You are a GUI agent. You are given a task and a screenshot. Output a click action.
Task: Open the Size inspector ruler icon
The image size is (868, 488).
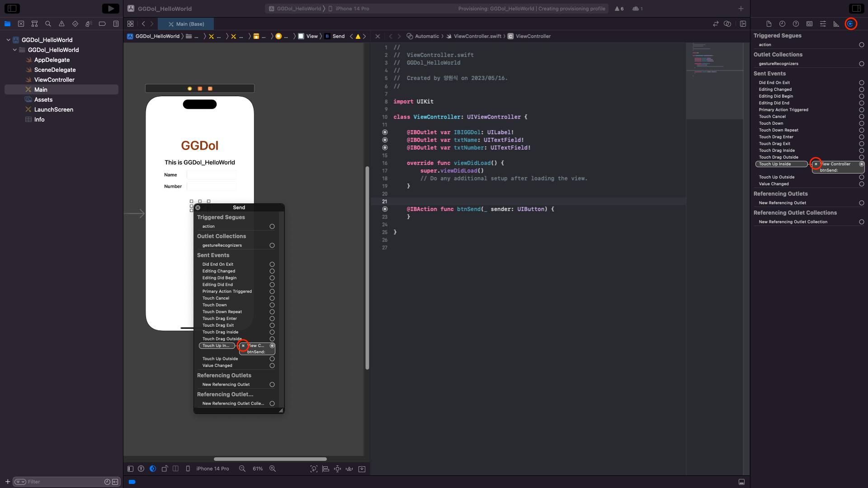836,24
